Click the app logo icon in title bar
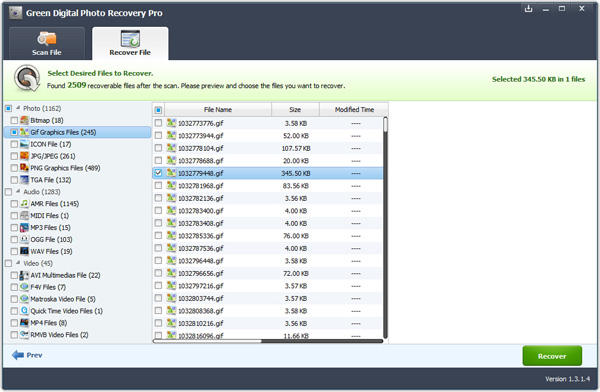The height and width of the screenshot is (392, 600). click(x=16, y=13)
